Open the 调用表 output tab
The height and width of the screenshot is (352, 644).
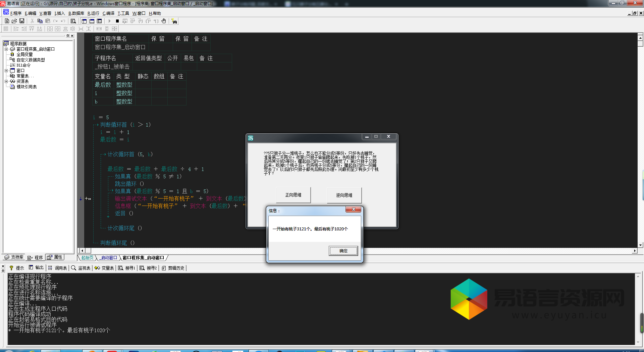tap(57, 268)
